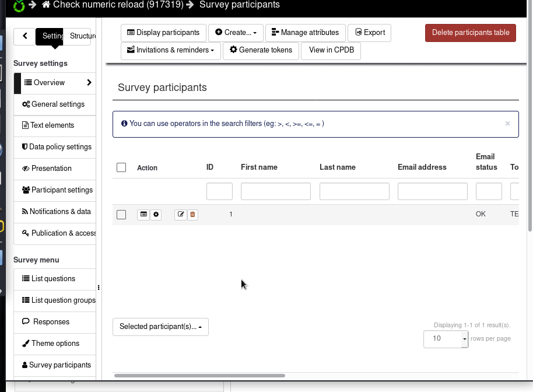533x392 pixels.
Task: Click the home icon in the breadcrumb
Action: (47, 5)
